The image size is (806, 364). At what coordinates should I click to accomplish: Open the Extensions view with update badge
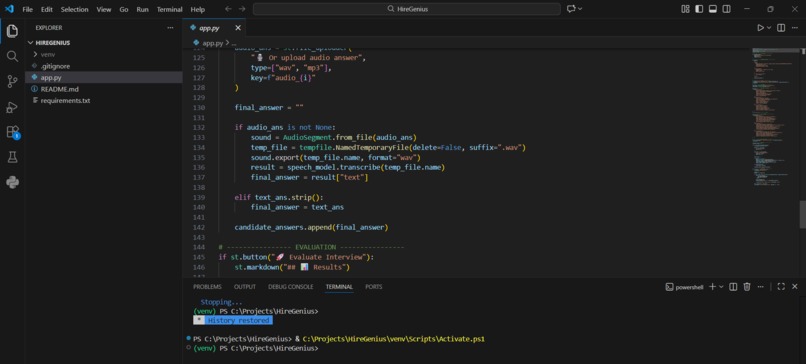[12, 132]
